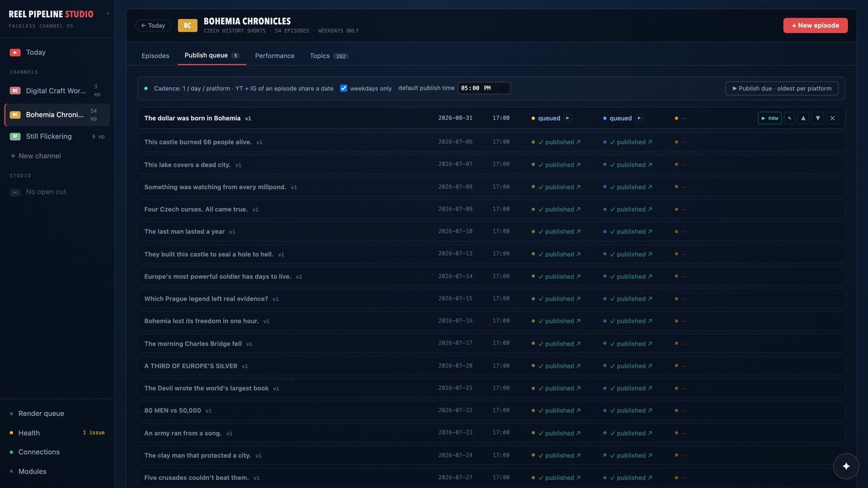Publish the second queued (blue) platform play icon
868x488 pixels.
coord(639,118)
